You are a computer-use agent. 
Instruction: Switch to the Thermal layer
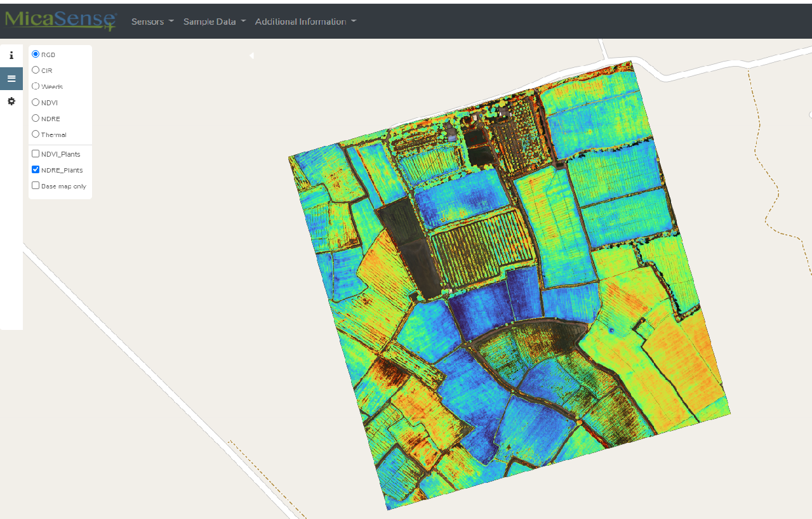36,135
